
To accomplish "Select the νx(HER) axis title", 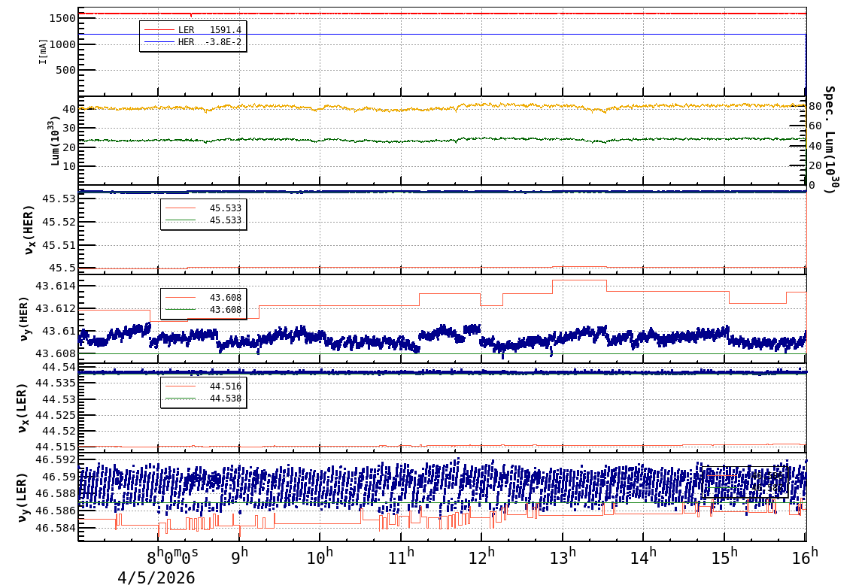I will click(30, 229).
